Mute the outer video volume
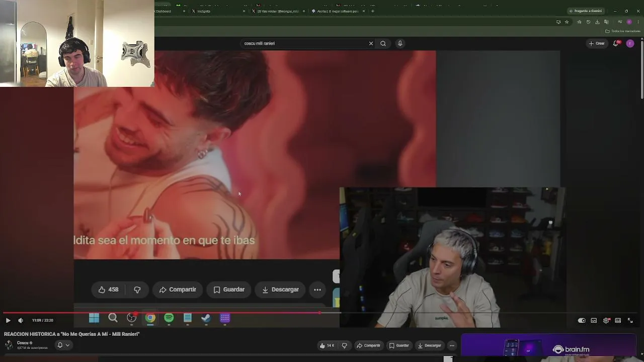644x362 pixels. click(x=21, y=320)
